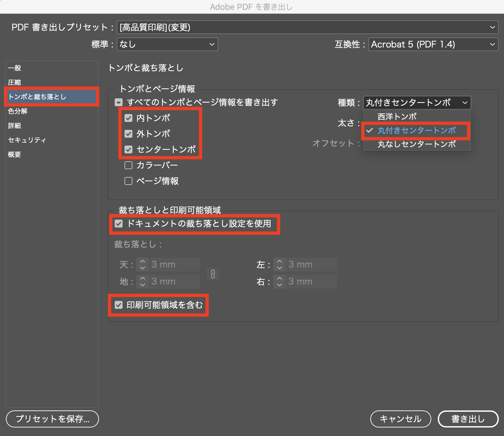Enable the カラーバー checkbox
Image resolution: width=504 pixels, height=436 pixels.
pyautogui.click(x=128, y=165)
